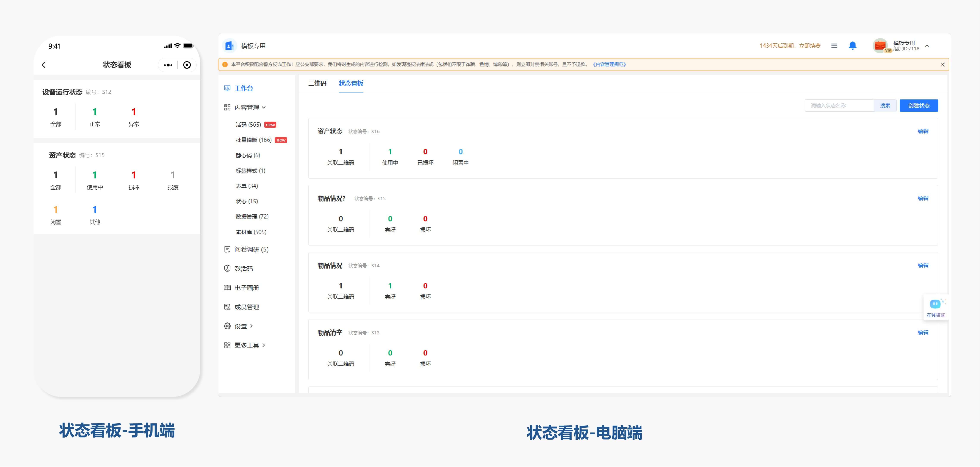Dismiss the orange warning banner
Image resolution: width=980 pixels, height=467 pixels.
pyautogui.click(x=942, y=64)
